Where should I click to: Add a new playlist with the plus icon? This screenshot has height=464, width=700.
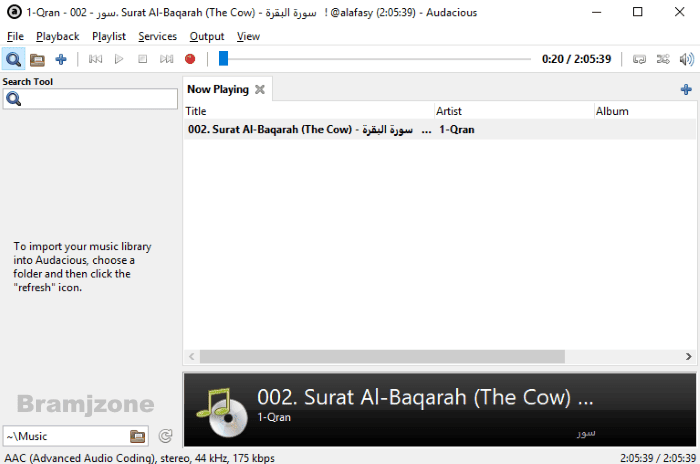686,89
